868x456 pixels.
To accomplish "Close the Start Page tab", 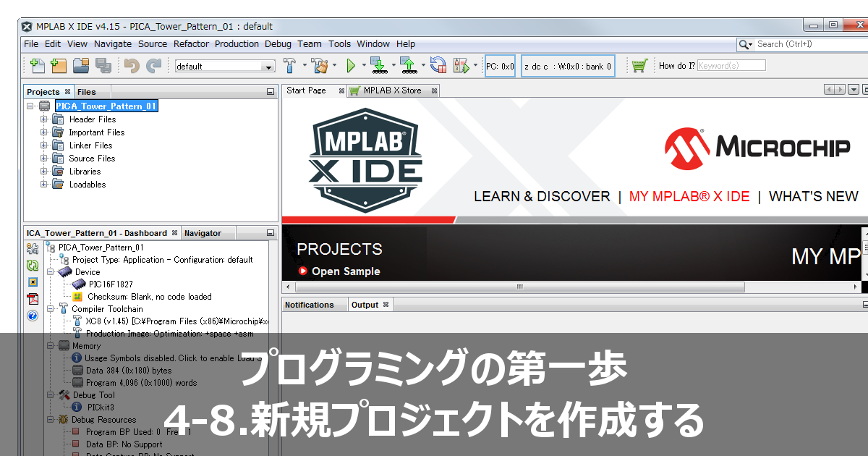I will 342,91.
